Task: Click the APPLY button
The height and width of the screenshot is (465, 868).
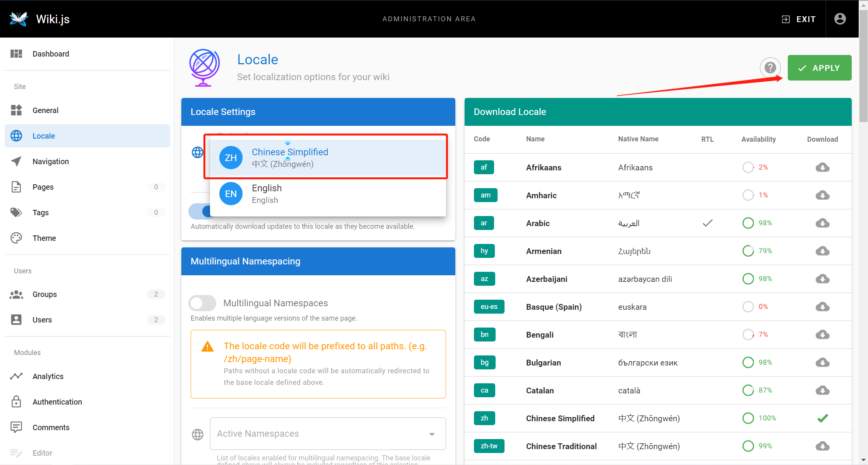Action: tap(819, 68)
